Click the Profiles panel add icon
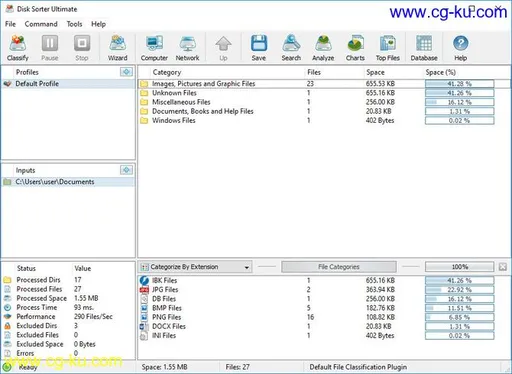 point(126,72)
